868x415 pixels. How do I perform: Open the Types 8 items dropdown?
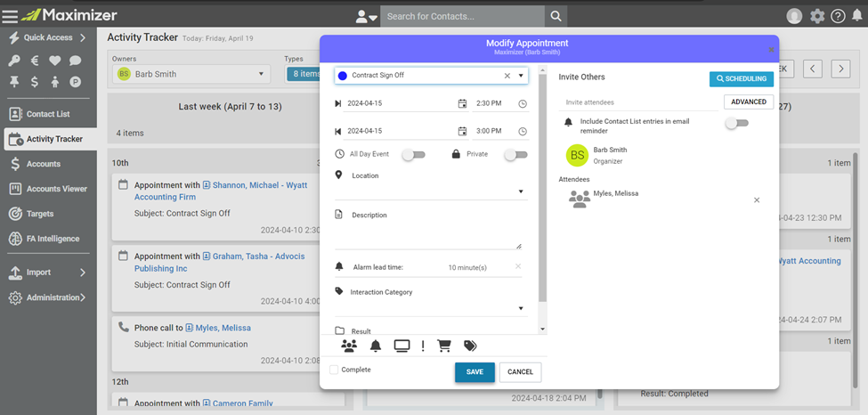pos(304,74)
